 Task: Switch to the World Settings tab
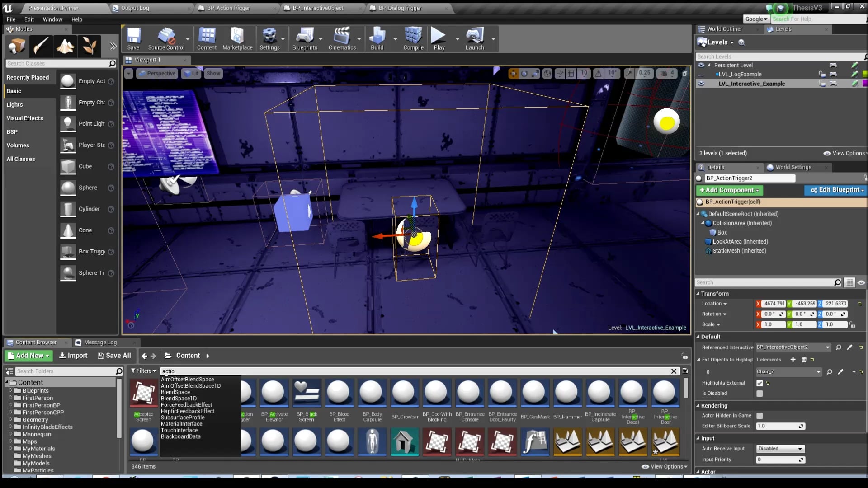(x=793, y=167)
